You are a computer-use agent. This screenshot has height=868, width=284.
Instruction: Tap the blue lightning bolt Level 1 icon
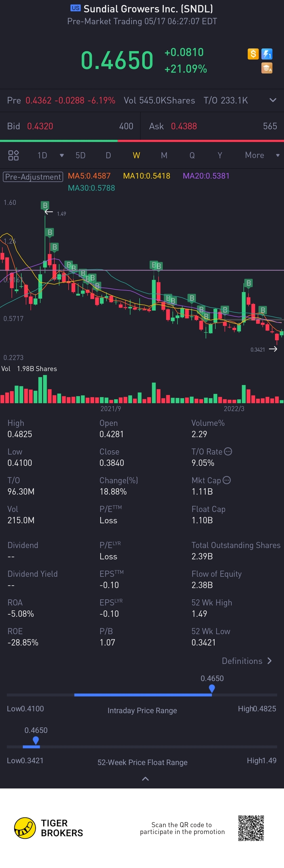pyautogui.click(x=267, y=54)
